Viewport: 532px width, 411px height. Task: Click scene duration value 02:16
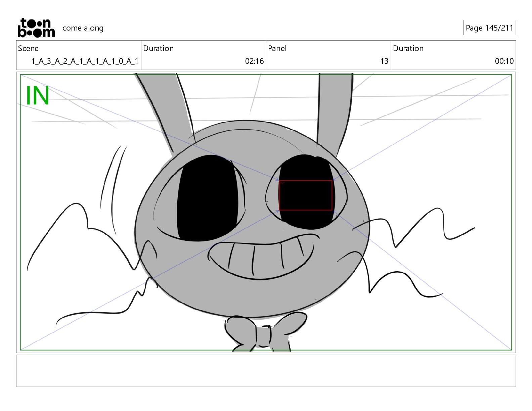tap(254, 61)
